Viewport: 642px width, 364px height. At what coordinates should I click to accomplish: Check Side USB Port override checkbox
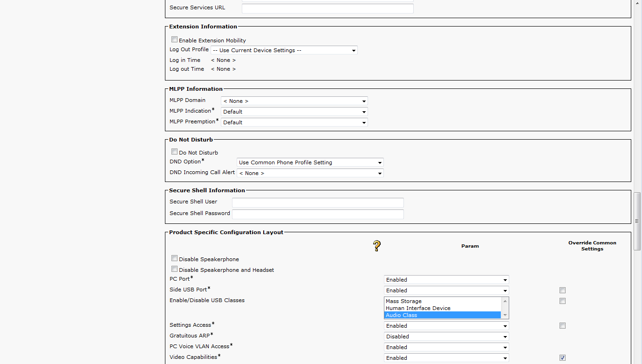pos(562,290)
